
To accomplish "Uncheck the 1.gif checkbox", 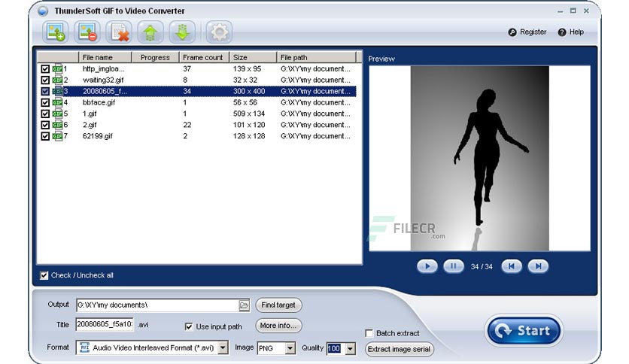I will tap(45, 114).
